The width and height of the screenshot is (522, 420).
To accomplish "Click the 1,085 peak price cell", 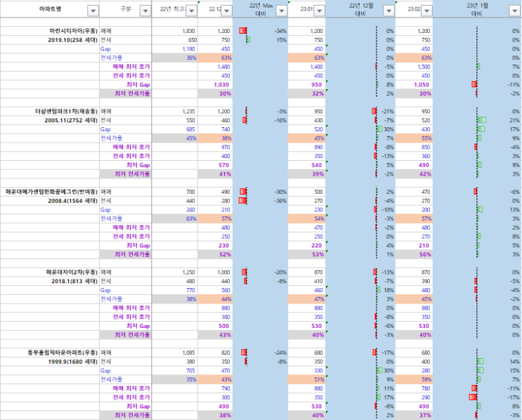I will (175, 353).
